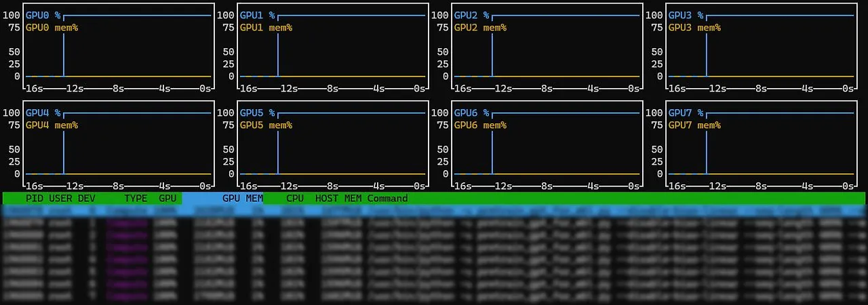The height and width of the screenshot is (305, 868).
Task: Click the 'GPU7 mem%' legend label
Action: [694, 125]
